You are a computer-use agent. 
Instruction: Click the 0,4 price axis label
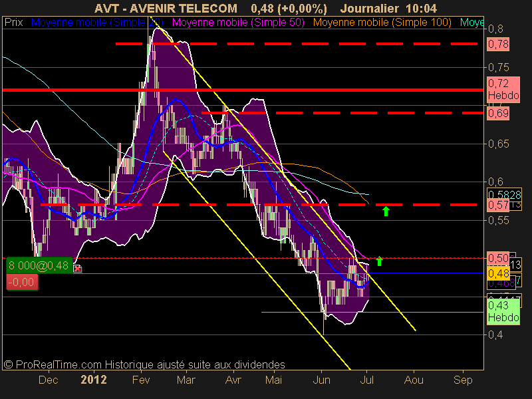495,335
